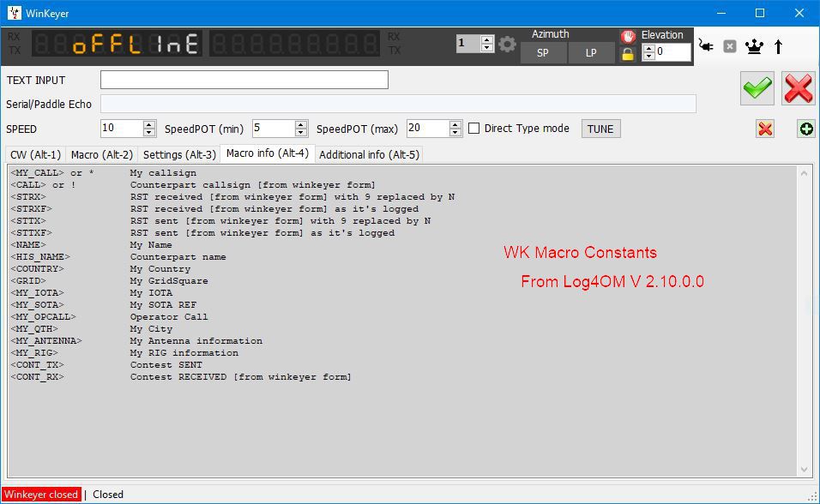Click the WinKeyer app icon in title bar

click(x=14, y=13)
